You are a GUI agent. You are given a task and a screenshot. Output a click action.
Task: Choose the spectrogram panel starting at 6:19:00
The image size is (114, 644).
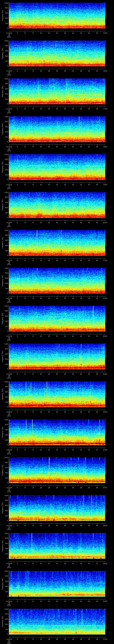pyautogui.click(x=57, y=205)
